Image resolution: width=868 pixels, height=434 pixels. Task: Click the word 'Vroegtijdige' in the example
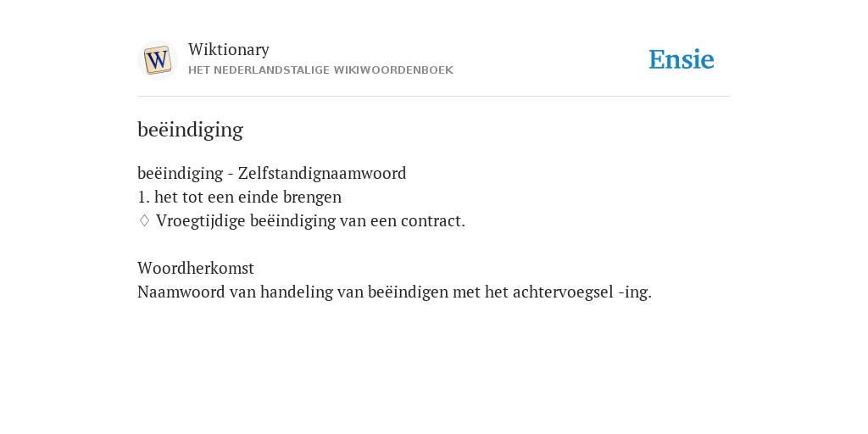tap(200, 221)
